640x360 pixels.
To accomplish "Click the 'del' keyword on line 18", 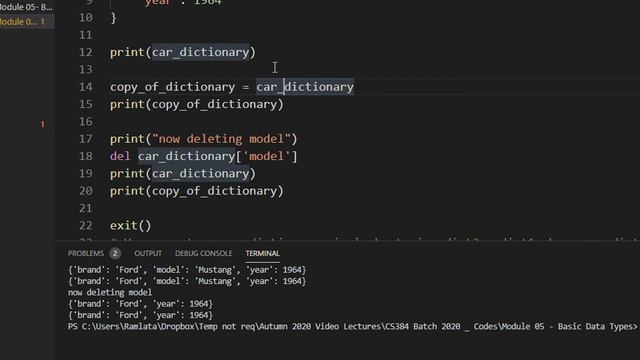I will [x=120, y=156].
